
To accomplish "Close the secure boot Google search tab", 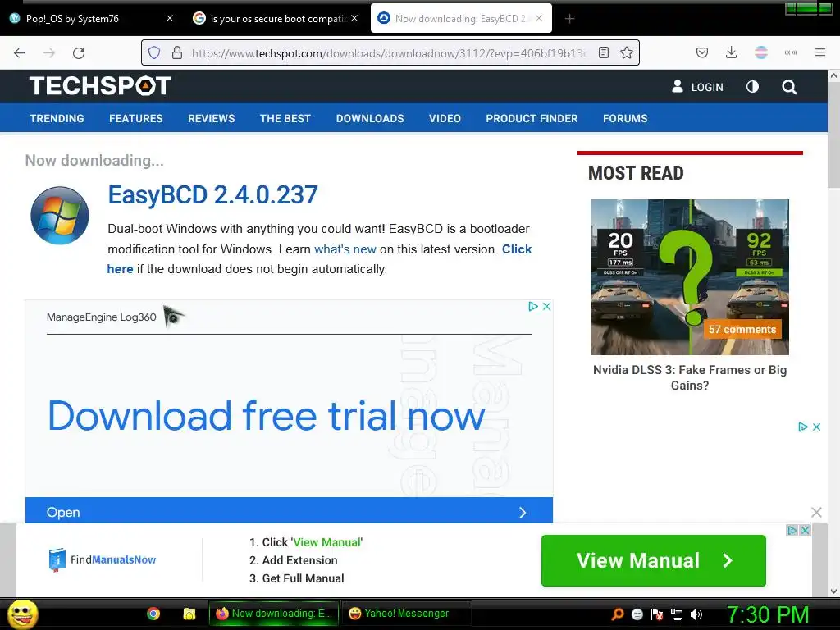I will click(x=354, y=18).
